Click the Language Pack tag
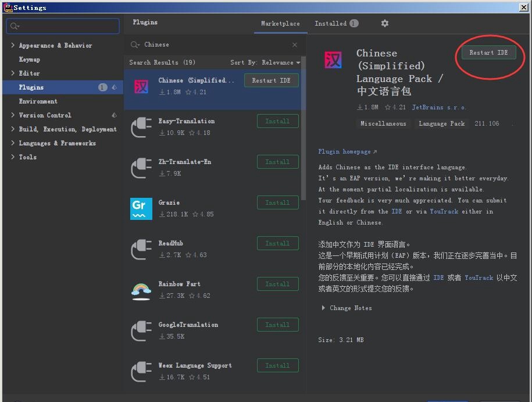 (442, 123)
